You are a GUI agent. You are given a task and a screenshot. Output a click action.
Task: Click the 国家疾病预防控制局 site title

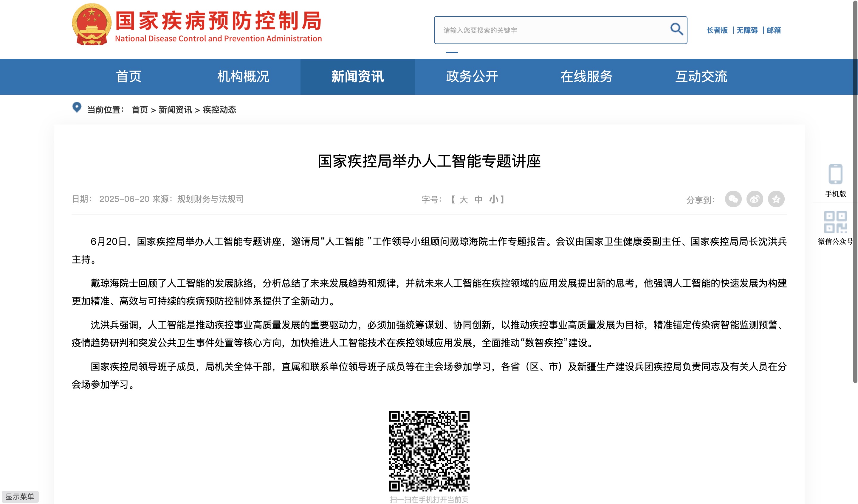[x=219, y=21]
